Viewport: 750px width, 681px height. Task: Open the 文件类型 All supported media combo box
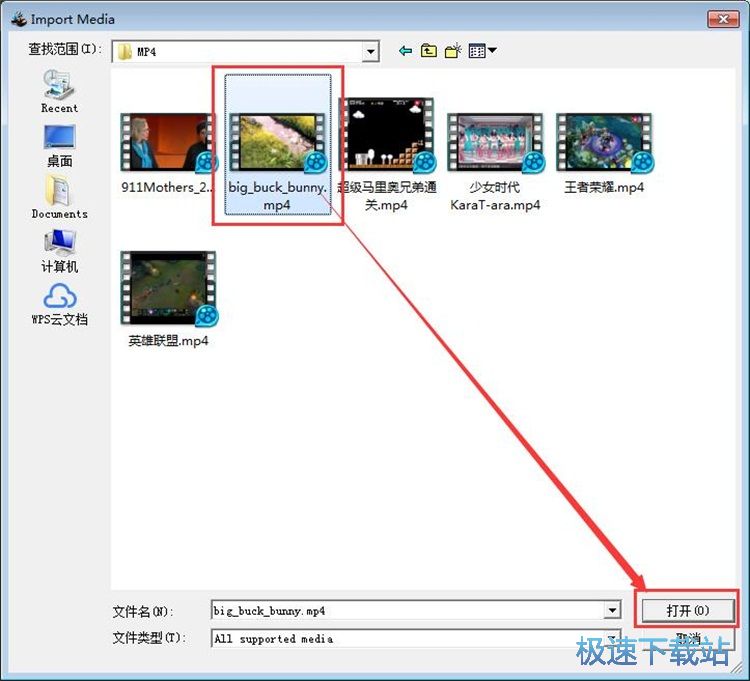(x=416, y=638)
